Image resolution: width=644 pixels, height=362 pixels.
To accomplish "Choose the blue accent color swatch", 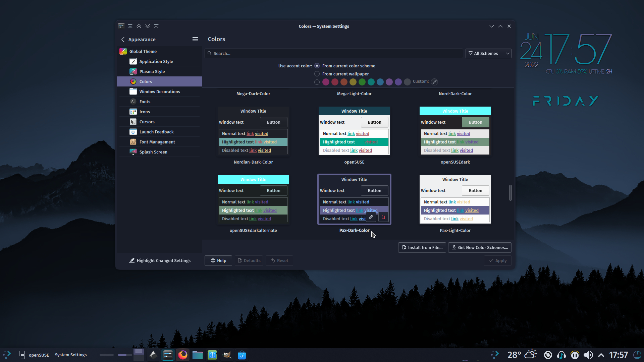I will click(380, 82).
